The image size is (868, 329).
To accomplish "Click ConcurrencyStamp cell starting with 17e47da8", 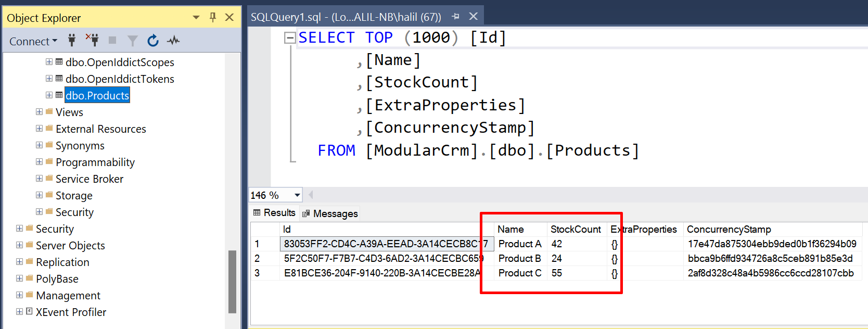I will (x=772, y=244).
